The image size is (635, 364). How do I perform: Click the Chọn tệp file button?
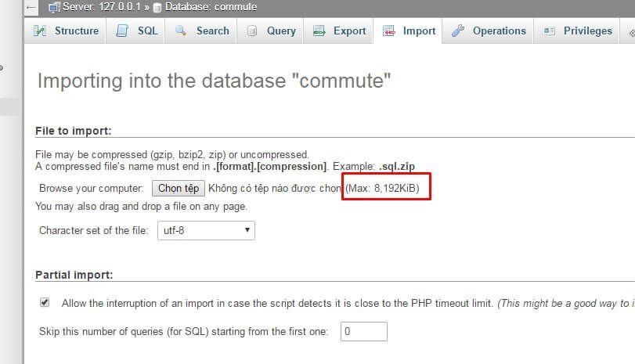179,189
